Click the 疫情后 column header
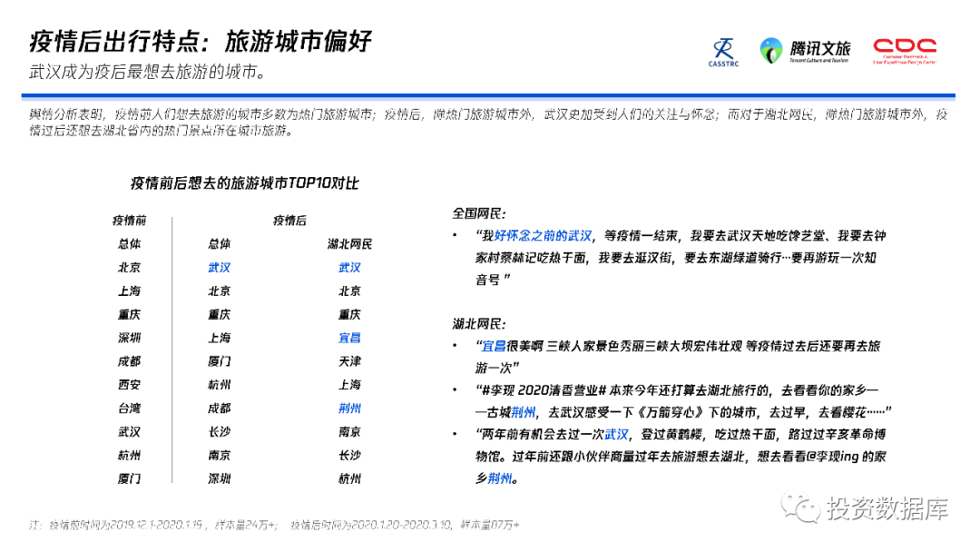Image resolution: width=980 pixels, height=552 pixels. pos(290,220)
